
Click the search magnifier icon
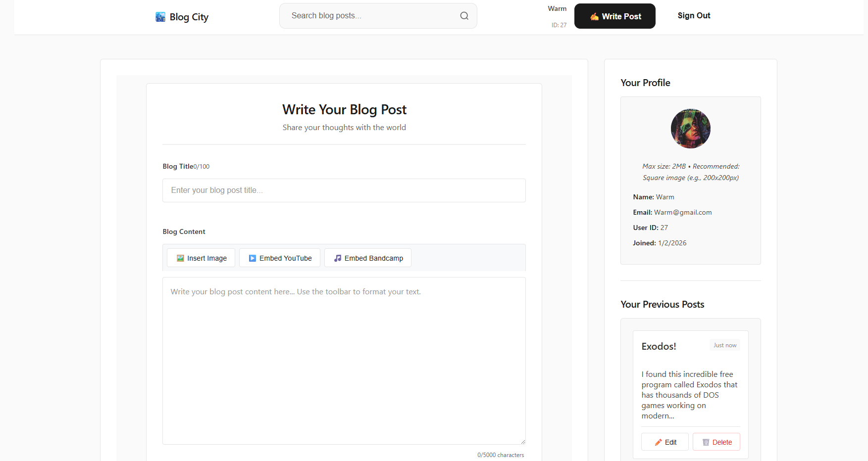pos(464,15)
